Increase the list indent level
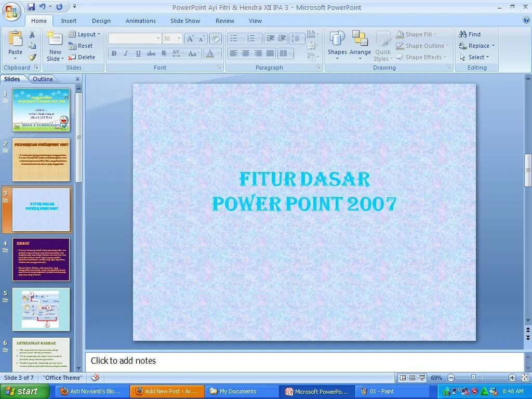 tap(282, 38)
